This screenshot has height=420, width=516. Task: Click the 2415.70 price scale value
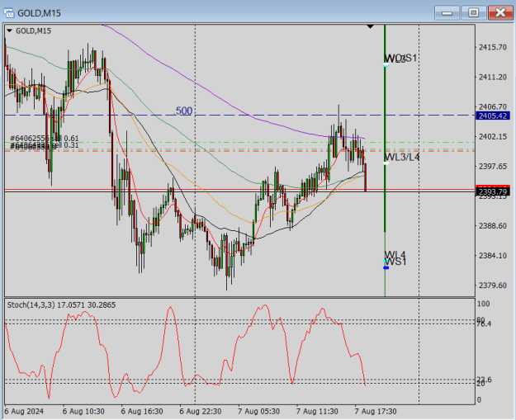493,47
